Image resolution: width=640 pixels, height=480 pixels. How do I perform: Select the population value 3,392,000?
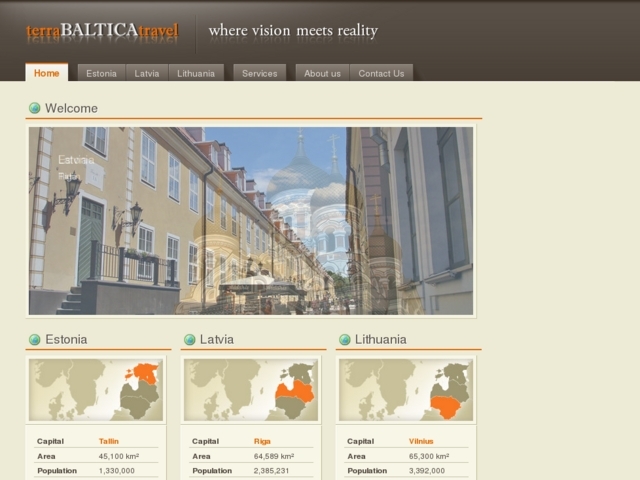click(x=427, y=471)
